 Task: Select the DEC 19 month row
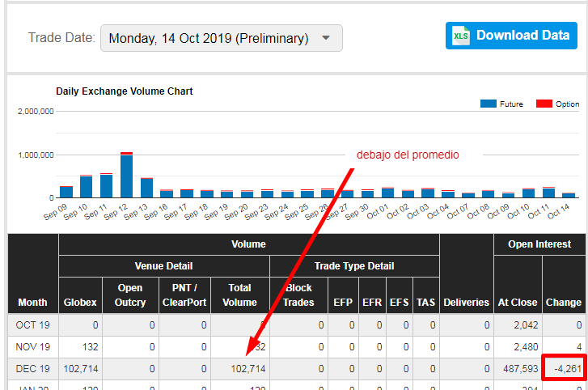click(32, 368)
